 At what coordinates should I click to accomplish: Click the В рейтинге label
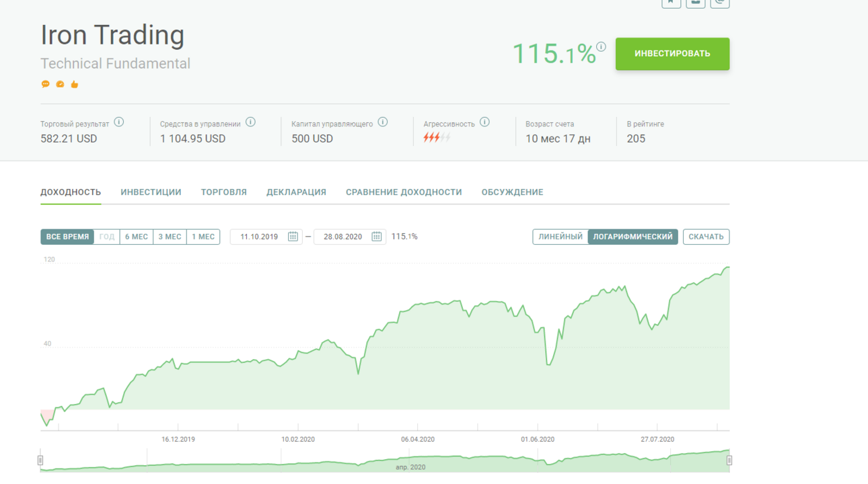[x=645, y=124]
